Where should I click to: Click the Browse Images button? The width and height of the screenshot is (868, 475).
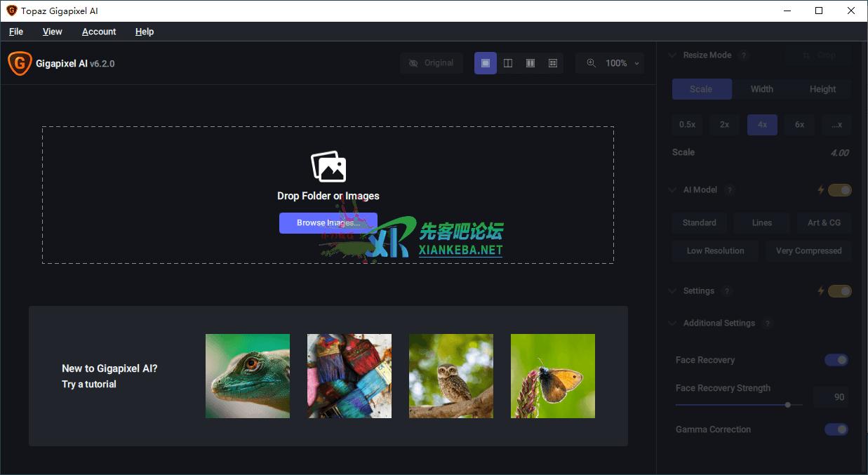click(x=328, y=223)
